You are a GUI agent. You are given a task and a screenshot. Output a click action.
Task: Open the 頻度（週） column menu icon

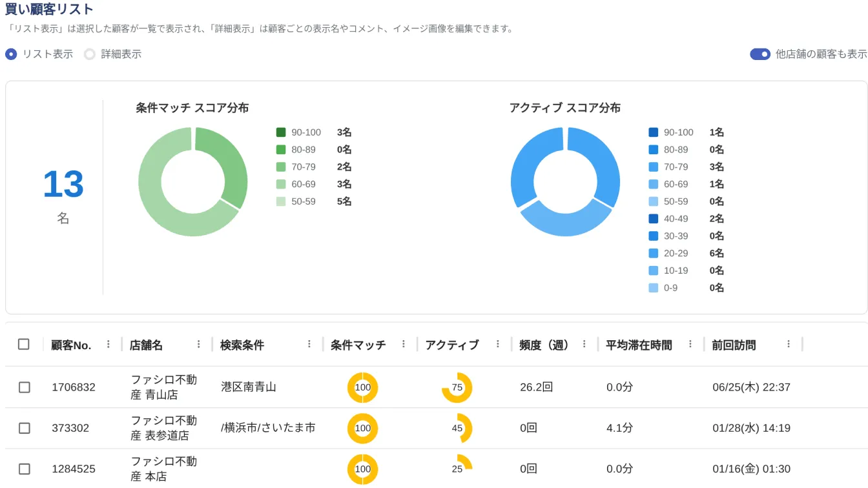pyautogui.click(x=584, y=344)
